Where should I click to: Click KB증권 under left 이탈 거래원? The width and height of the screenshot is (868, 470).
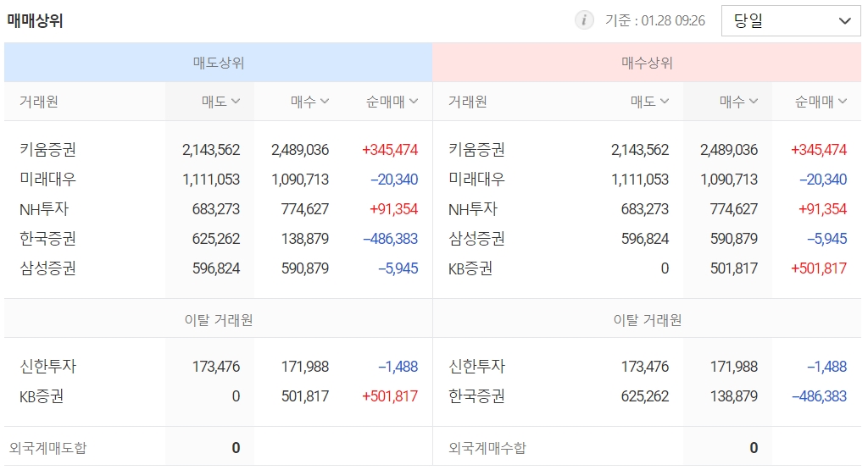tap(42, 396)
